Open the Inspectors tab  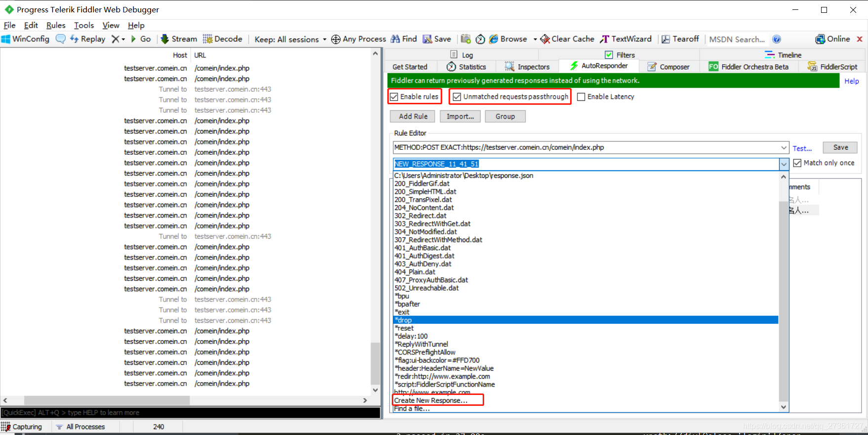point(527,67)
